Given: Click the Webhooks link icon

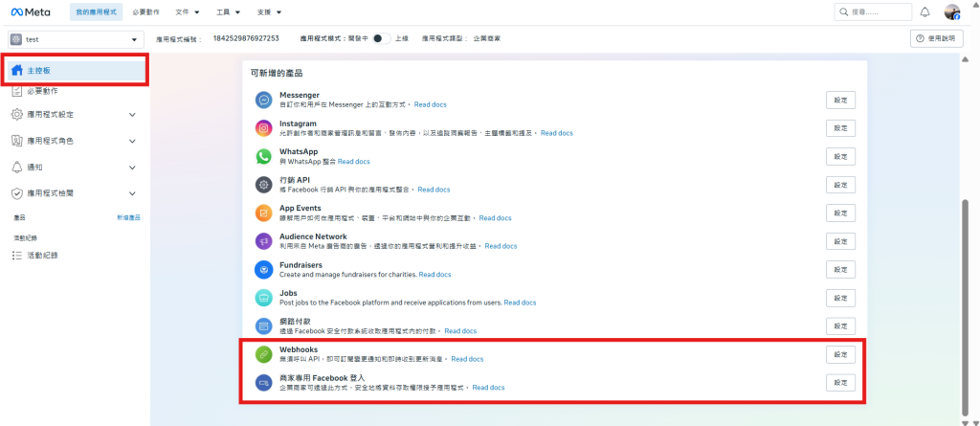Looking at the screenshot, I should click(264, 354).
